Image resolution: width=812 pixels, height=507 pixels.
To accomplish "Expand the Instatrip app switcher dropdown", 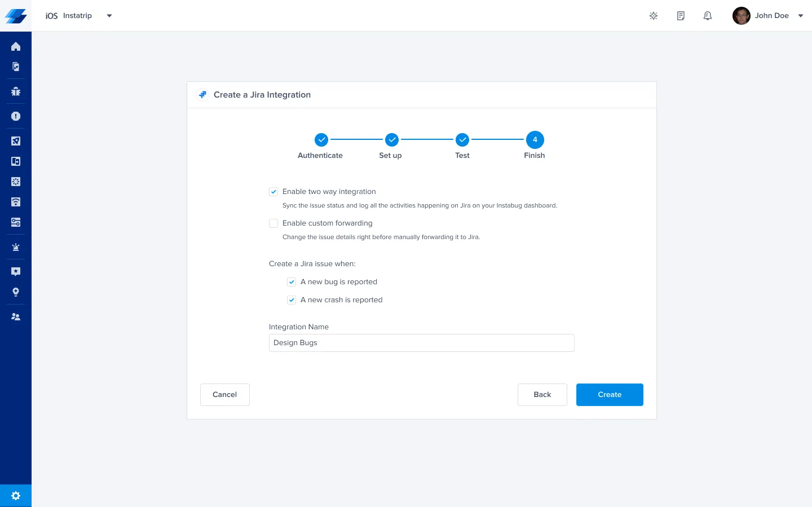I will [109, 16].
